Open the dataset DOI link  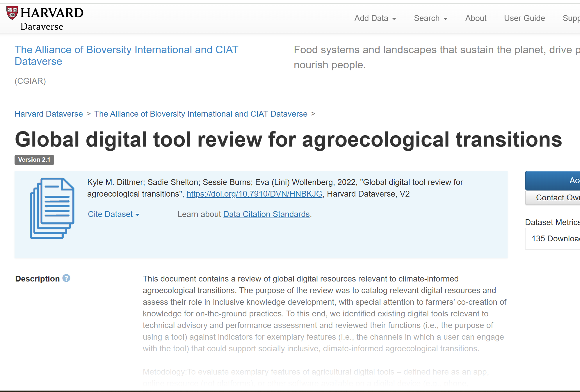coord(254,194)
